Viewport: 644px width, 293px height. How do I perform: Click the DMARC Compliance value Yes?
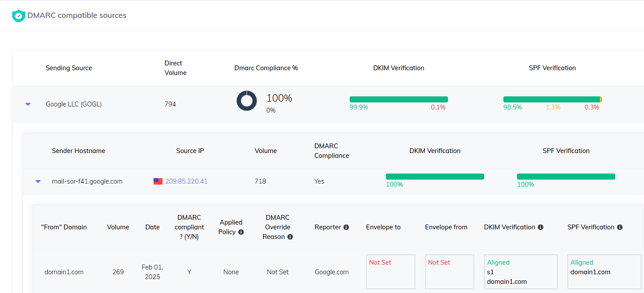tap(319, 181)
